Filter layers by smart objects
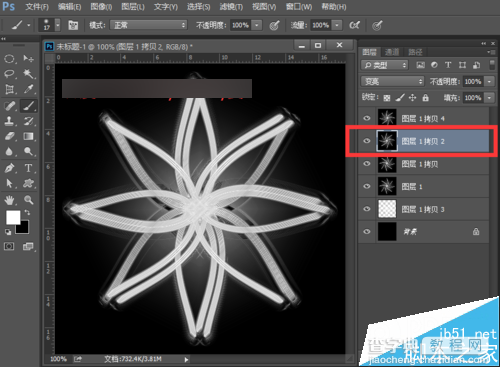 point(477,65)
